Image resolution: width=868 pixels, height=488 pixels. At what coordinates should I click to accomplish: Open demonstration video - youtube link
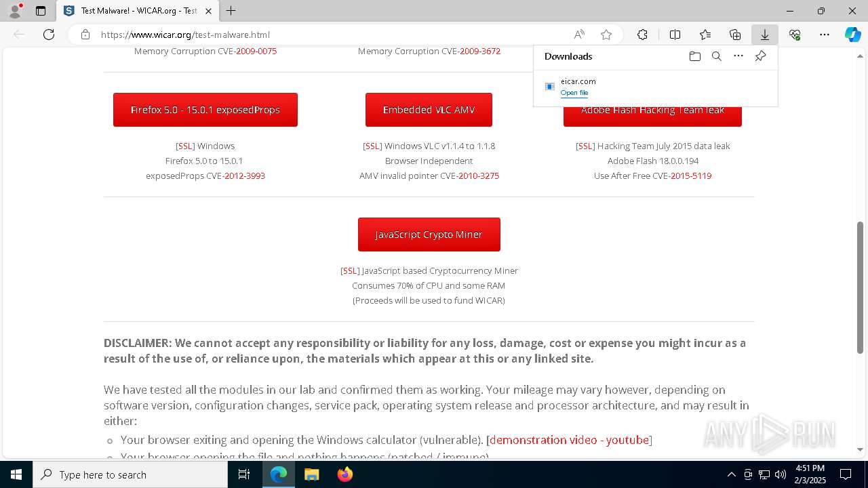(x=569, y=440)
